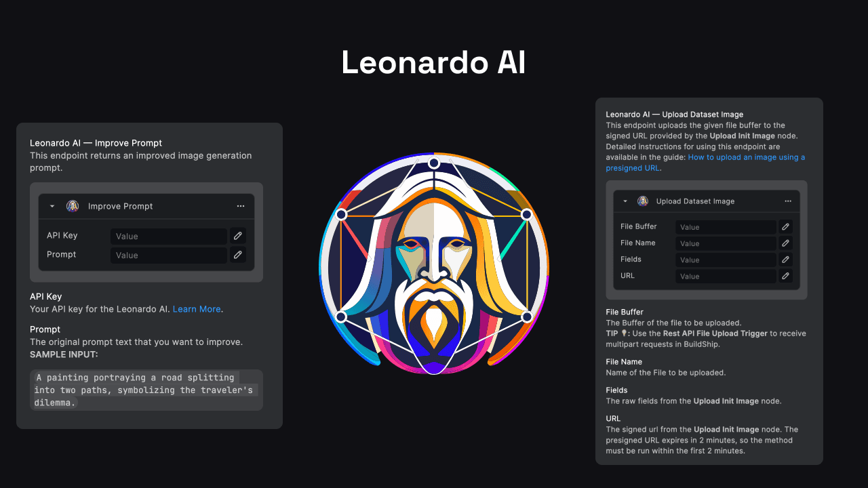Click the 'Improve Prompt' node title

click(121, 206)
